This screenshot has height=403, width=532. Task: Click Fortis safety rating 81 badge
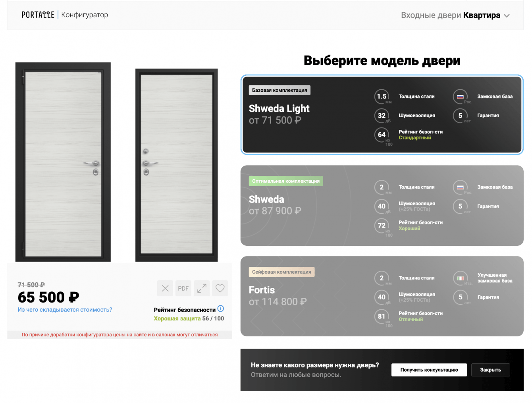click(382, 316)
